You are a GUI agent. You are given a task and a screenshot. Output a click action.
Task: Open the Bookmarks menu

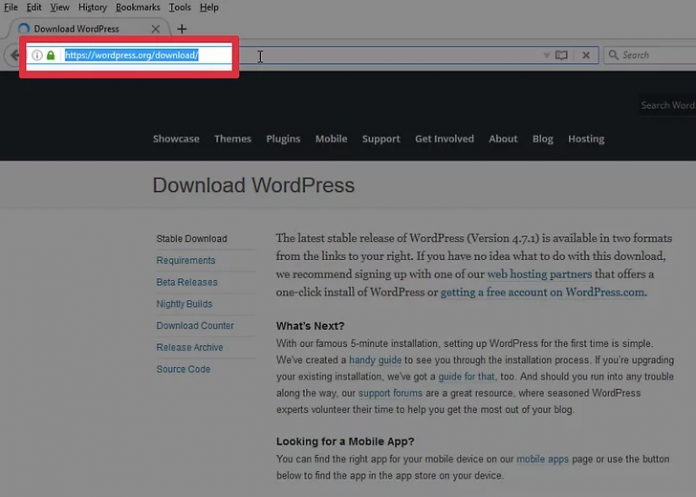(137, 7)
